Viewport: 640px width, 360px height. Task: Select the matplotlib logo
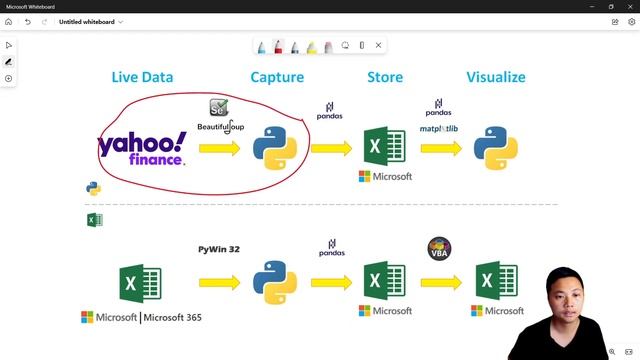tap(439, 129)
